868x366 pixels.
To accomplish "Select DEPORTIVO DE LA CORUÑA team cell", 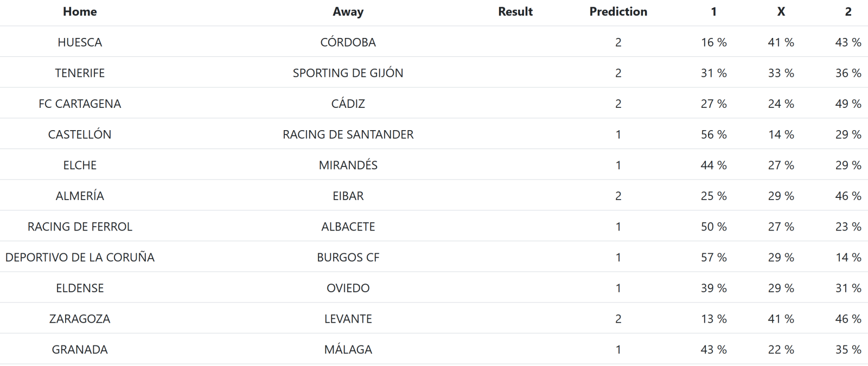I will click(80, 258).
